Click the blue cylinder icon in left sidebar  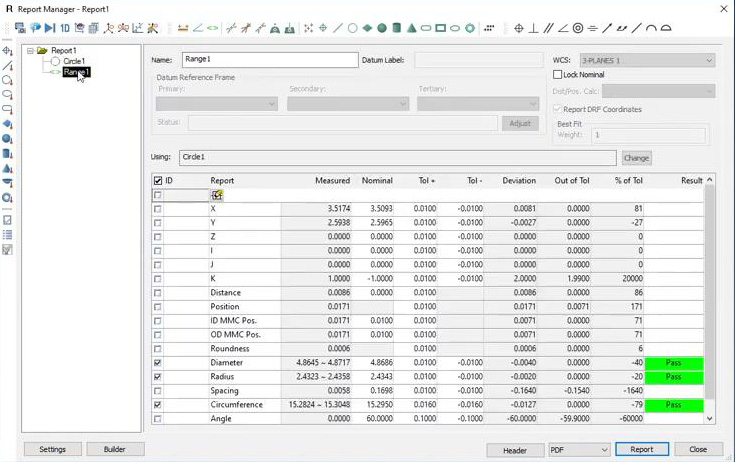pyautogui.click(x=7, y=154)
